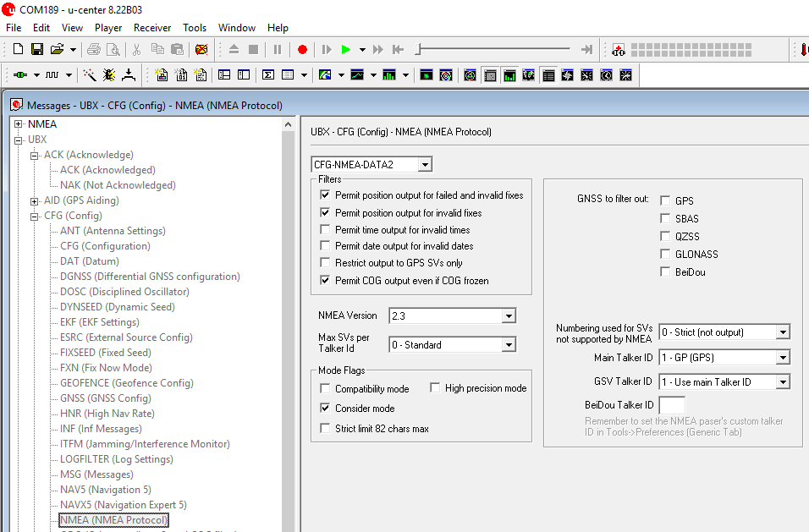Click the playback position slider
The image size is (809, 532).
click(x=420, y=50)
